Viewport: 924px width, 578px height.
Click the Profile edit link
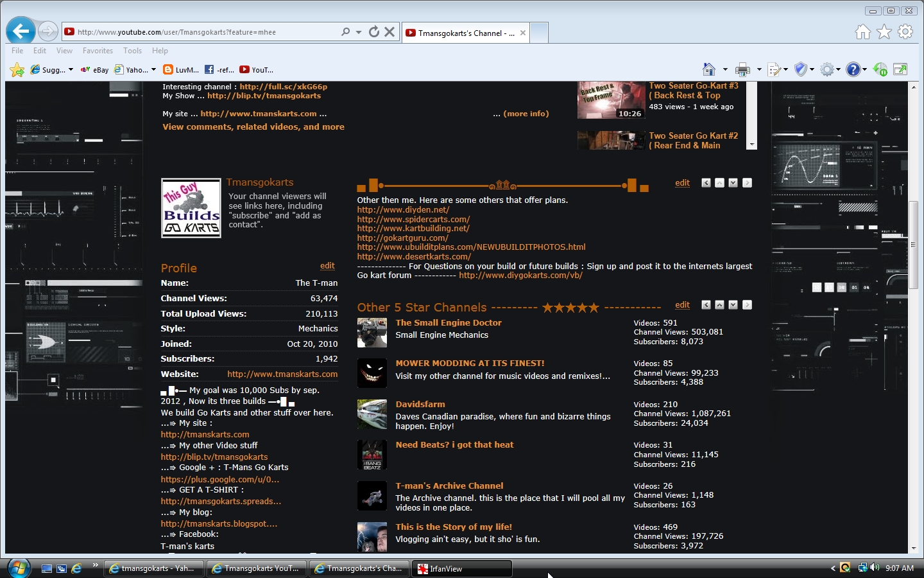click(327, 266)
